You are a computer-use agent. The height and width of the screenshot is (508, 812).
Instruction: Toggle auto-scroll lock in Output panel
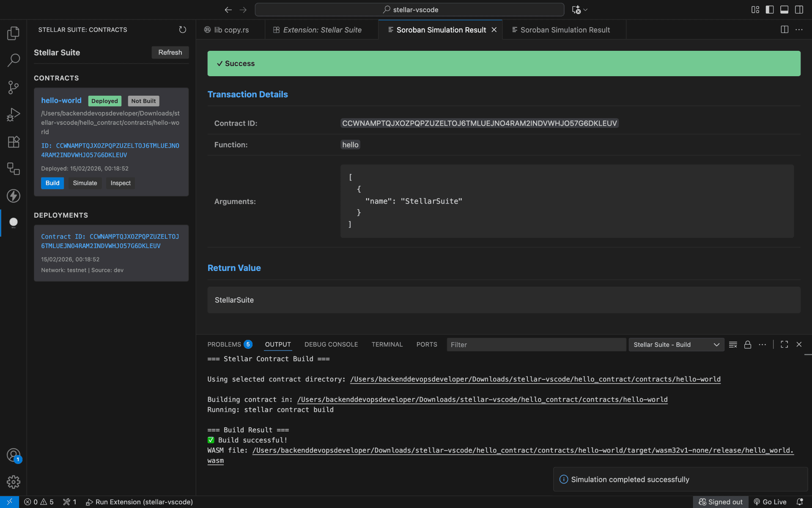point(748,344)
